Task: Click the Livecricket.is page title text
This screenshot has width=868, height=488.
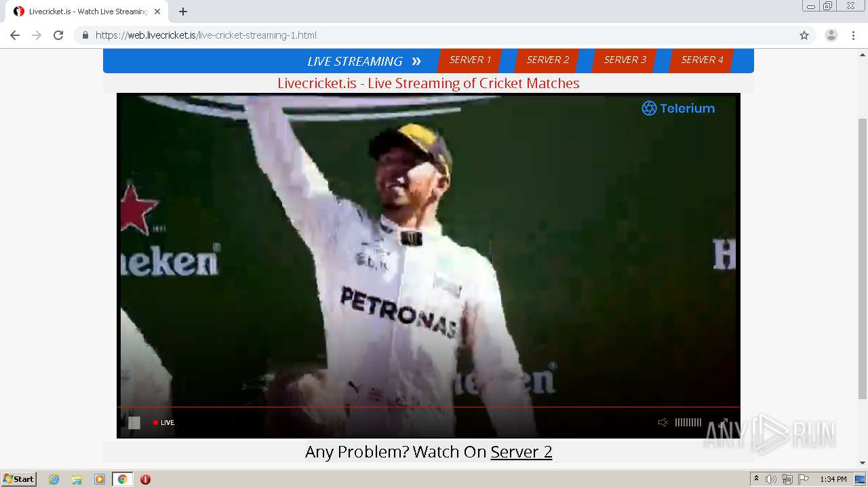Action: point(429,83)
